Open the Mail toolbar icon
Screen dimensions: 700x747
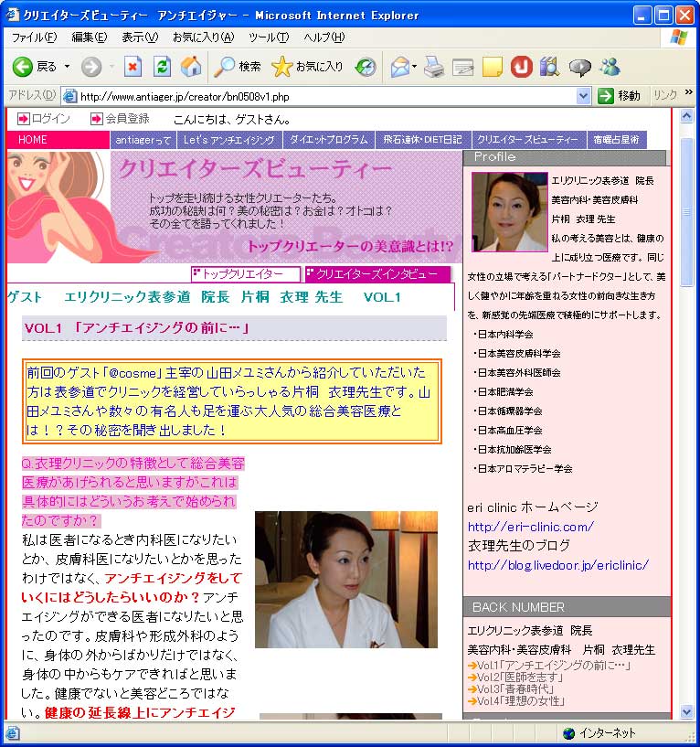click(x=399, y=67)
